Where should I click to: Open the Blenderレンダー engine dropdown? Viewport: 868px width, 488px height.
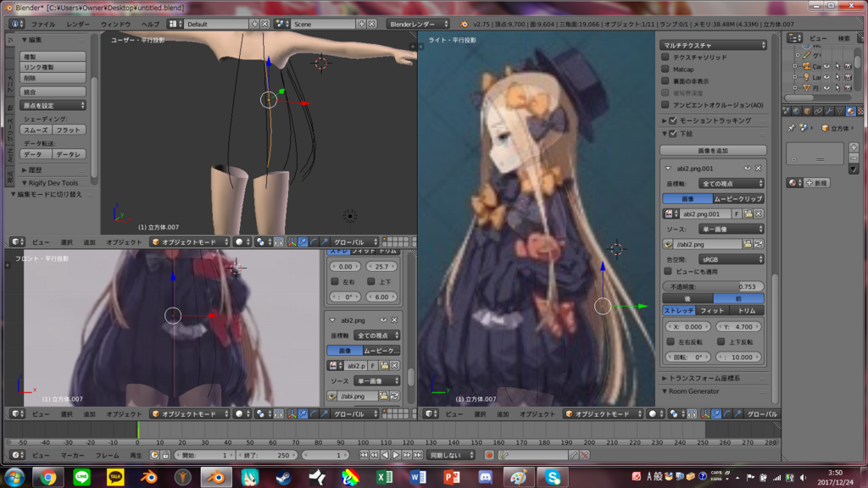click(418, 25)
